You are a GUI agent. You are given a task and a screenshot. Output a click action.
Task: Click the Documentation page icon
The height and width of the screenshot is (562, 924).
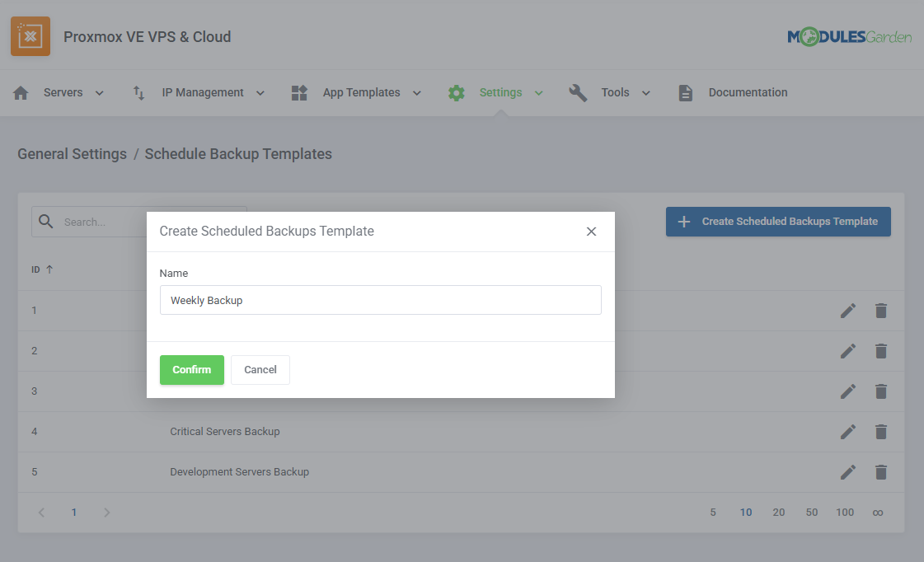(685, 92)
